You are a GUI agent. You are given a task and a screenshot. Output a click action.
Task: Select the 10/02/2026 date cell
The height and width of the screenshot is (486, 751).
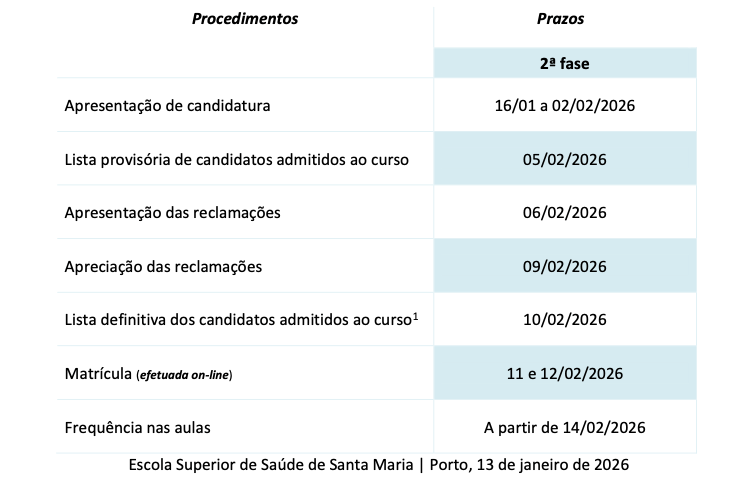coord(565,321)
